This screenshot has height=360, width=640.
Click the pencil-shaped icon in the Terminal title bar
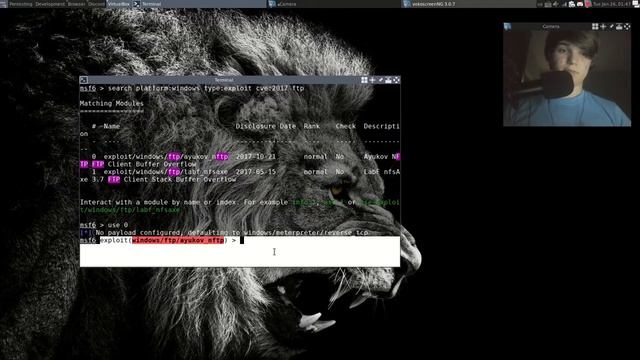tap(380, 80)
